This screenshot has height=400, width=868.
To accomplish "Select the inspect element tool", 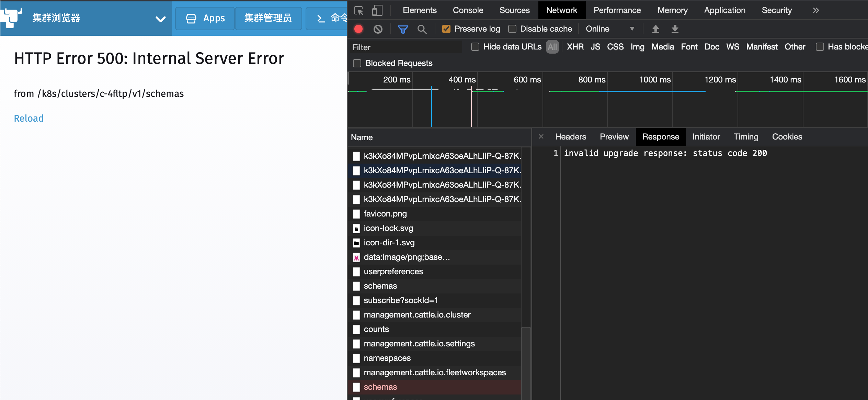I will [x=359, y=10].
